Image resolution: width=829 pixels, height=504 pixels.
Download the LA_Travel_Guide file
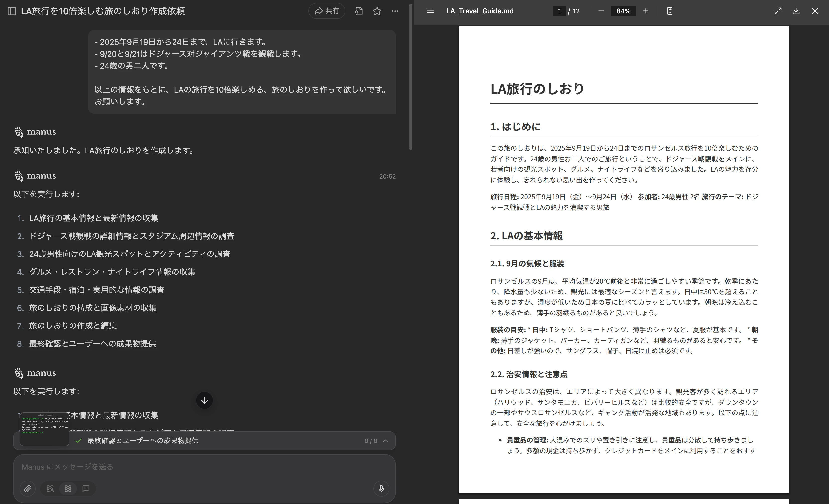click(x=796, y=11)
